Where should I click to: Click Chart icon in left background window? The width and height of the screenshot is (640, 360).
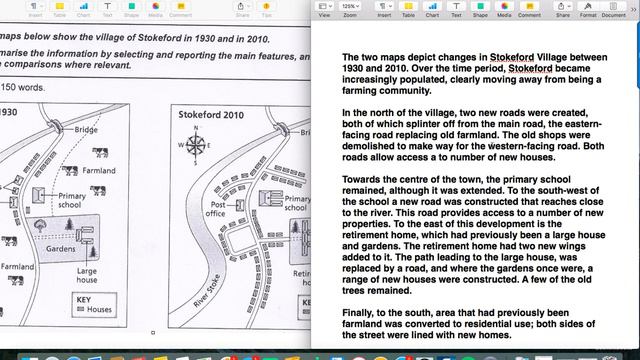[83, 9]
